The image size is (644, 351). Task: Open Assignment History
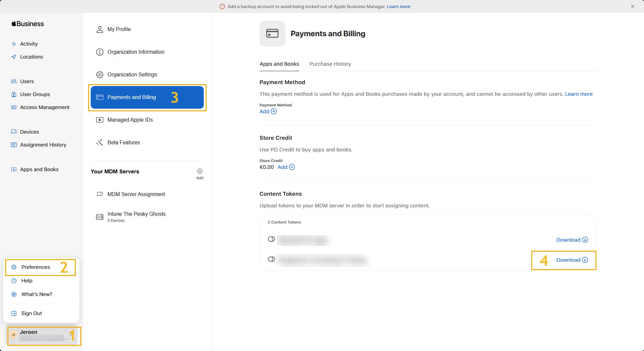[x=43, y=145]
